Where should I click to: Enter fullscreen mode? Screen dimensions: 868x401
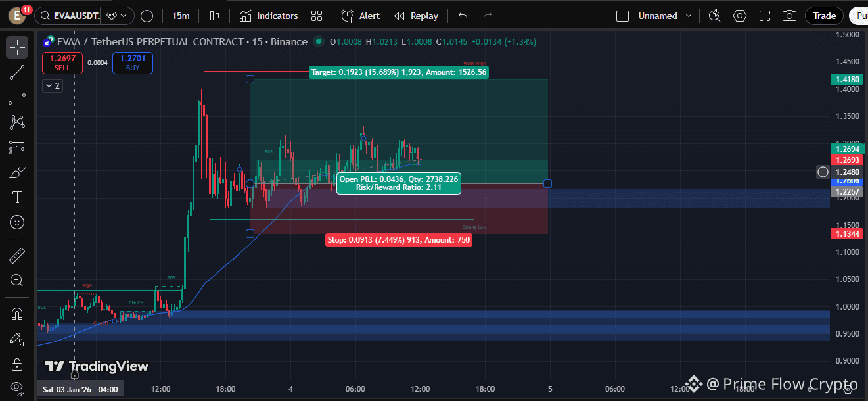765,16
